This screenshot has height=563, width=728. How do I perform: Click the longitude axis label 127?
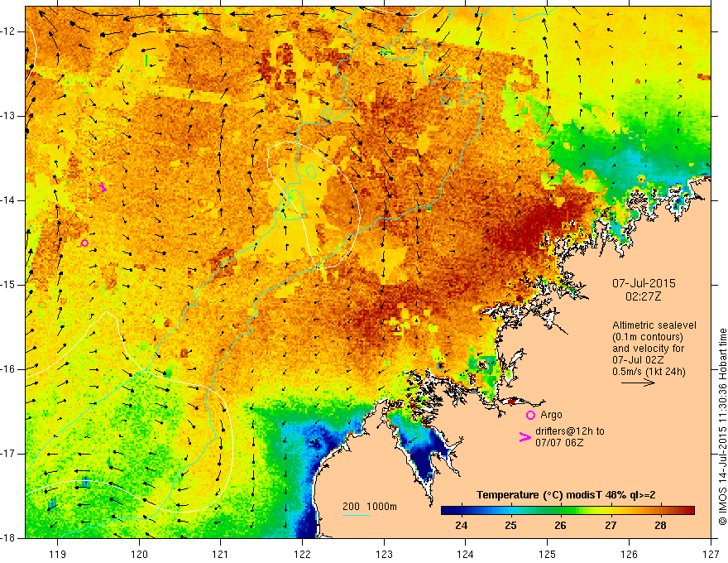tap(711, 554)
